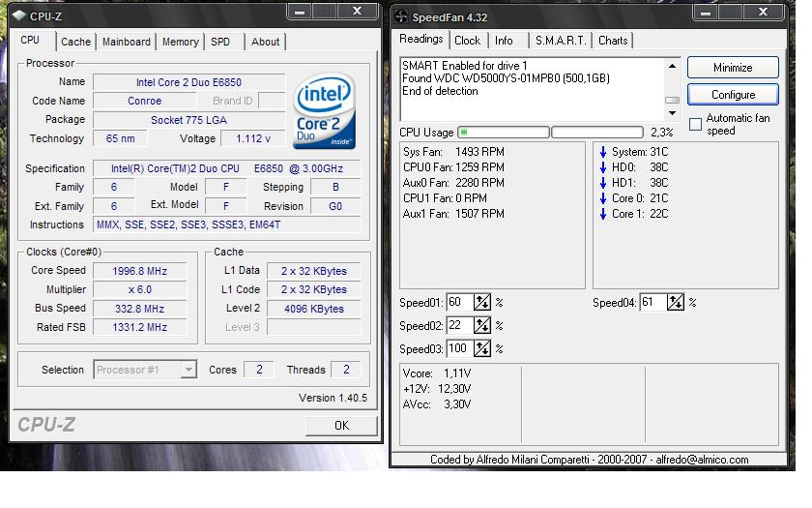This screenshot has width=812, height=508.
Task: Click the 'AVcc: 3,30V' voltage reading
Action: tap(437, 404)
